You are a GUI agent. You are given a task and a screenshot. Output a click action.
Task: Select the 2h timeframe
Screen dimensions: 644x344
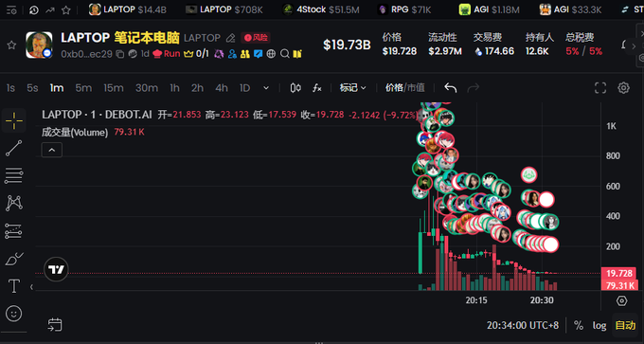pyautogui.click(x=197, y=88)
